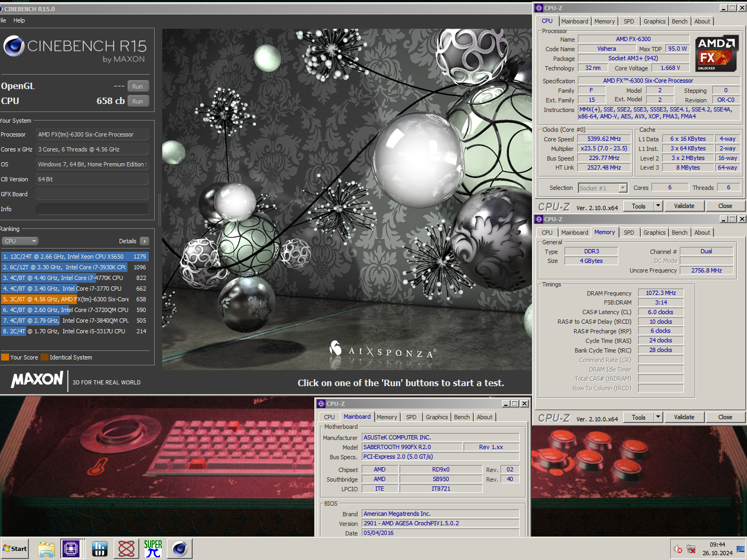Click Close button in CPU-Z Memory window

point(725,417)
